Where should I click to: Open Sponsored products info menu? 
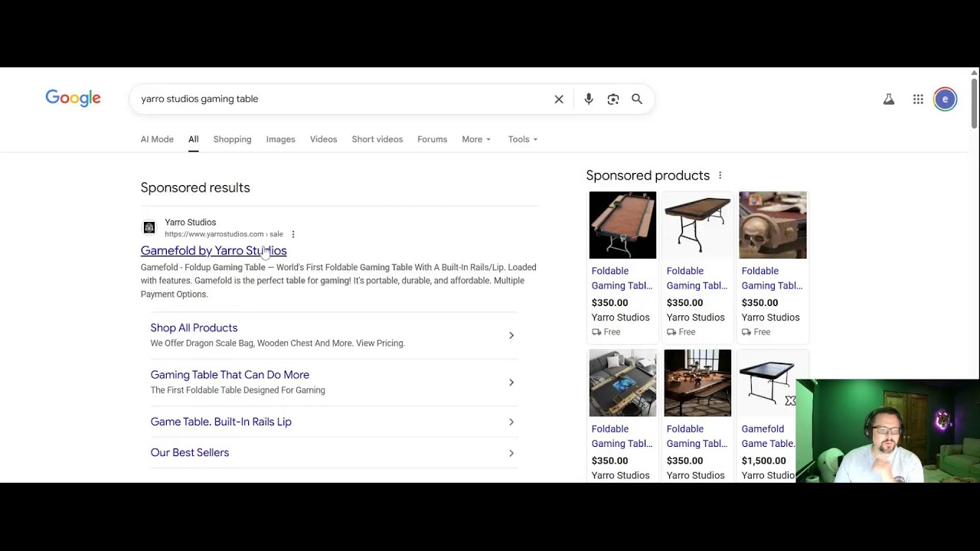[720, 175]
